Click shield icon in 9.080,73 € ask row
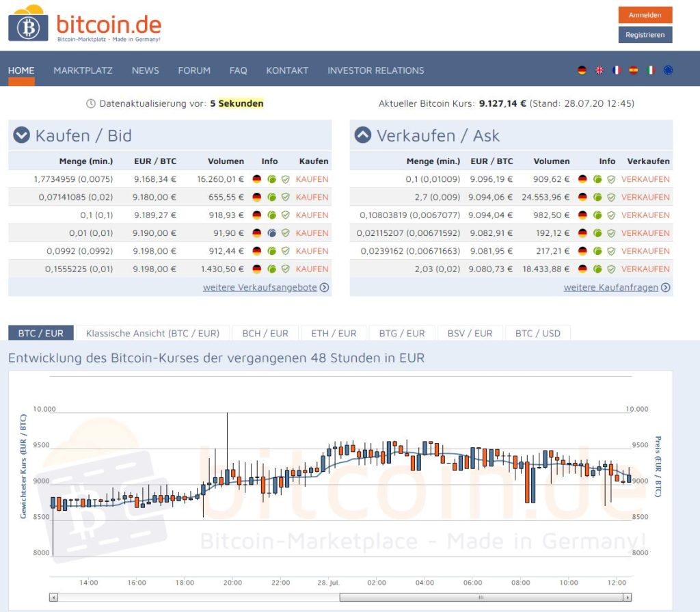The image size is (700, 612). (612, 269)
